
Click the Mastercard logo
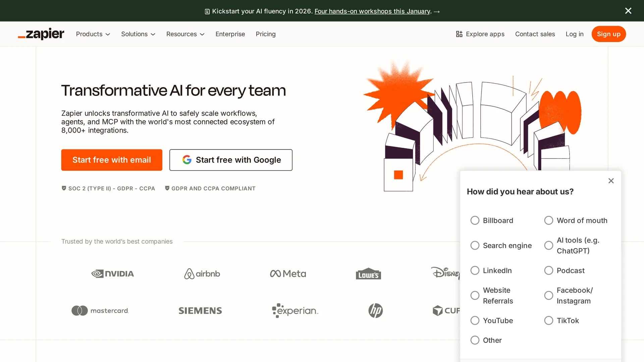(100, 311)
